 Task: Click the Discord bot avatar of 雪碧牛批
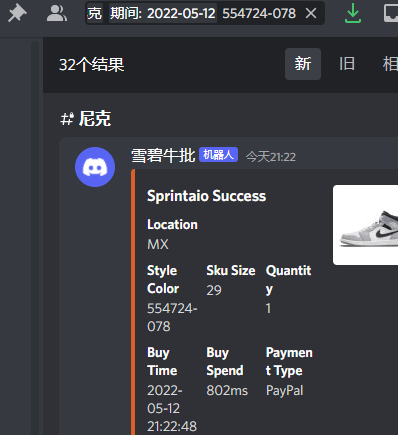[x=95, y=167]
